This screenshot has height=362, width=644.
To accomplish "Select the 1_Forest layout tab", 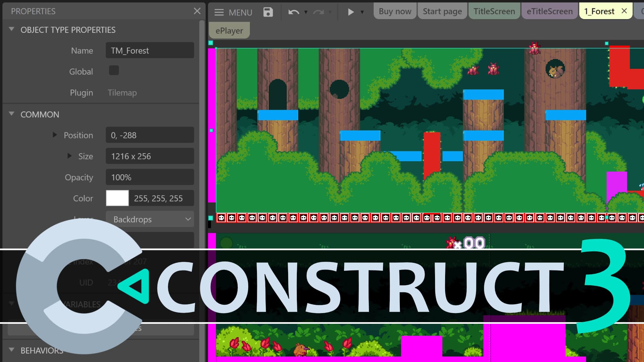I will pyautogui.click(x=600, y=11).
